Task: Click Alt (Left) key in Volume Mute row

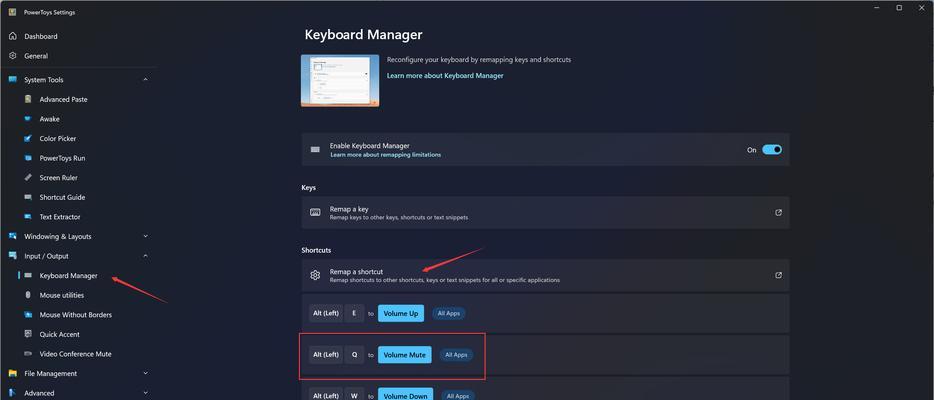Action: click(326, 355)
